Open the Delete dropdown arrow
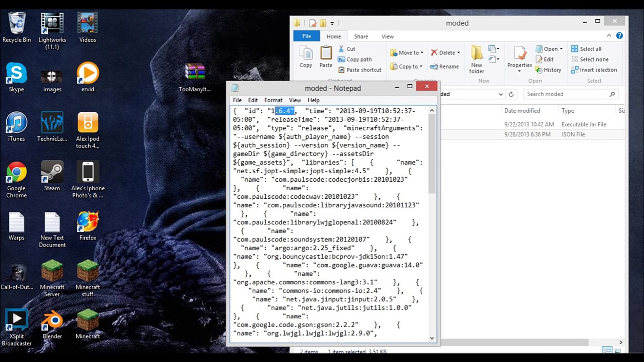The image size is (644, 362). point(458,53)
